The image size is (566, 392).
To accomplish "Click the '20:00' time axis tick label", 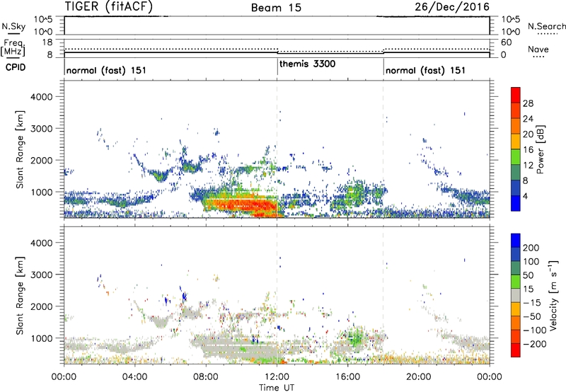I will 419,377.
